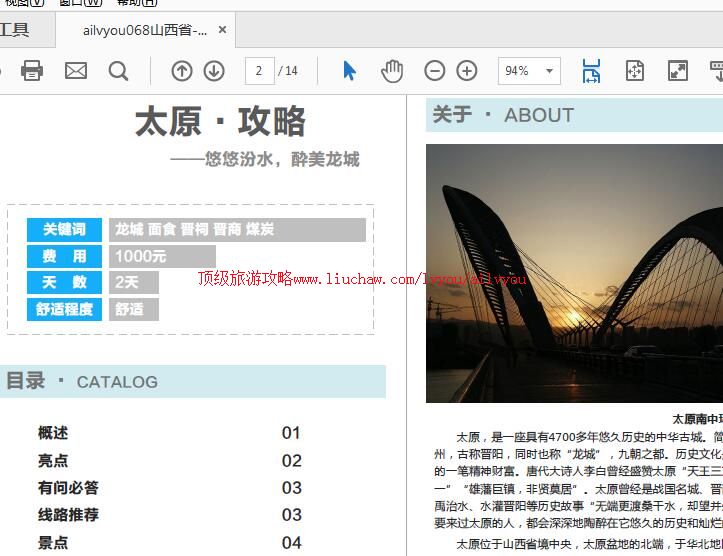
Task: Select the ailvyou068山西省 document tab
Action: pyautogui.click(x=145, y=30)
